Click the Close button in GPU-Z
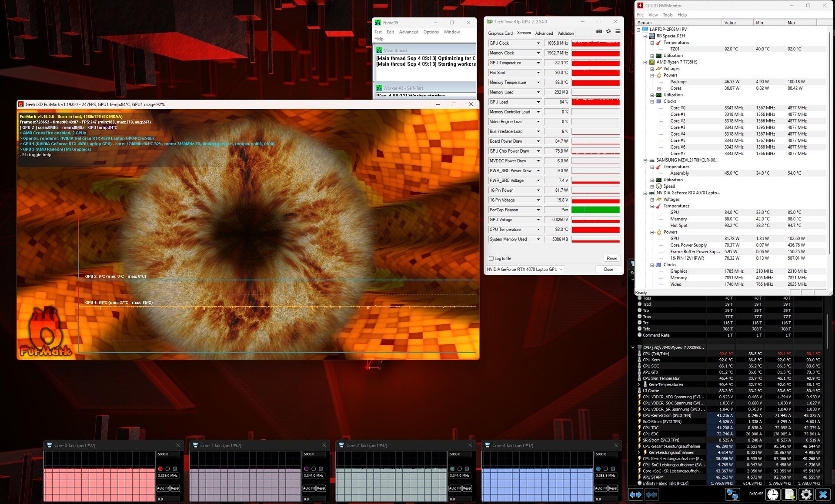The width and height of the screenshot is (835, 504). coord(608,269)
